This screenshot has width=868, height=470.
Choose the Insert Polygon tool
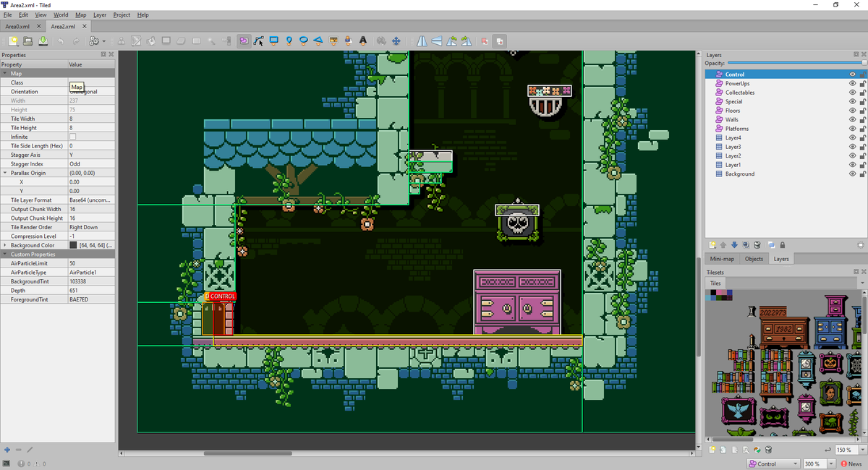318,40
